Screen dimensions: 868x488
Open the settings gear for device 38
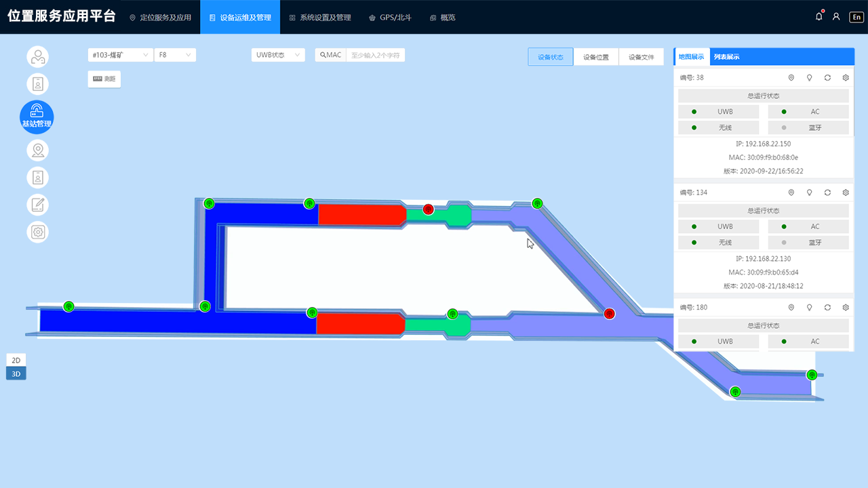[846, 77]
